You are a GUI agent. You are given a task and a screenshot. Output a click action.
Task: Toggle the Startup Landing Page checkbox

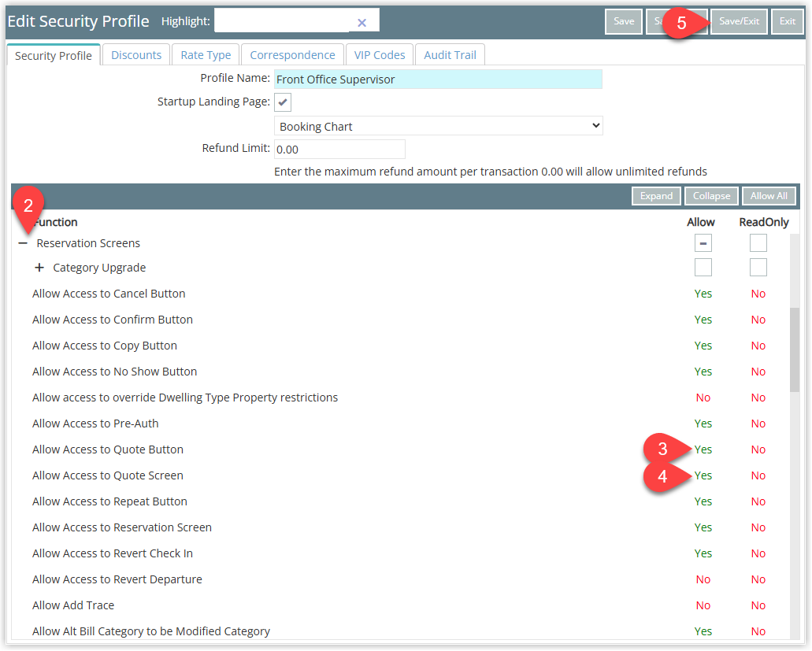(x=283, y=102)
